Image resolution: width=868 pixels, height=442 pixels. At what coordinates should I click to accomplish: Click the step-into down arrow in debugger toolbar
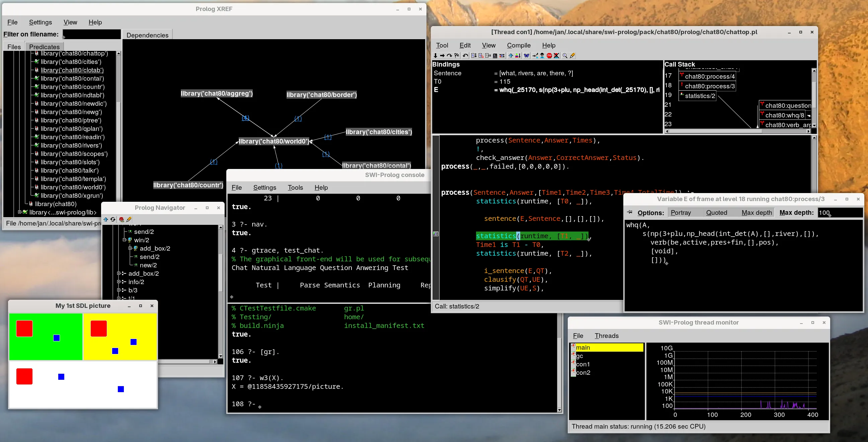tap(436, 56)
